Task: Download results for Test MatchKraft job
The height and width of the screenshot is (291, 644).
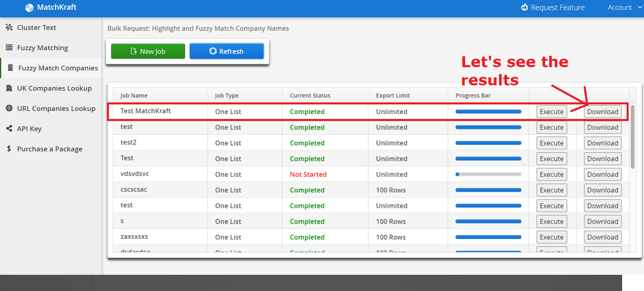Action: click(x=603, y=112)
